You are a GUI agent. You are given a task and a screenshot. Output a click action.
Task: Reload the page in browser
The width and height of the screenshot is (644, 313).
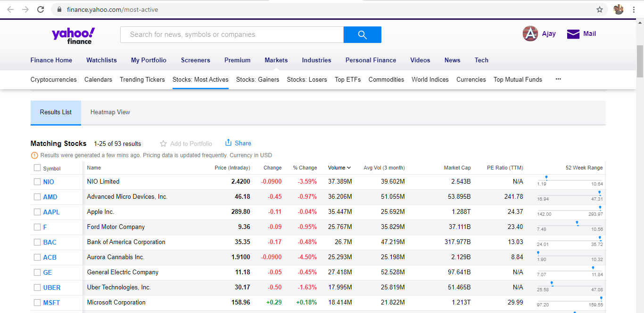(x=41, y=9)
